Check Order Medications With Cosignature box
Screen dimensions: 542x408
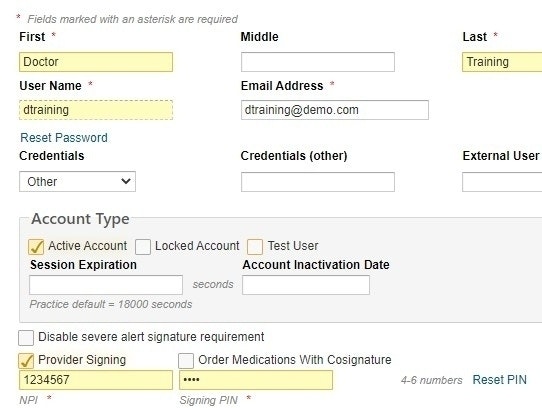[x=186, y=361]
